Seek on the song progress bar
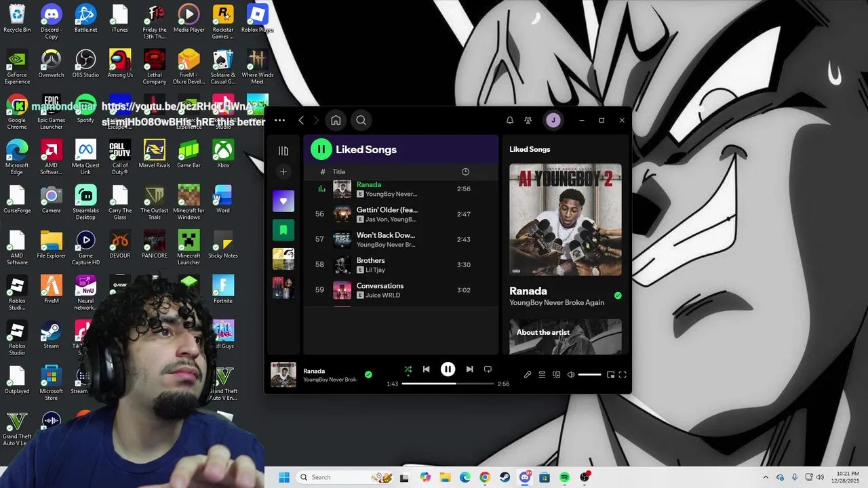This screenshot has width=868, height=488. 448,384
